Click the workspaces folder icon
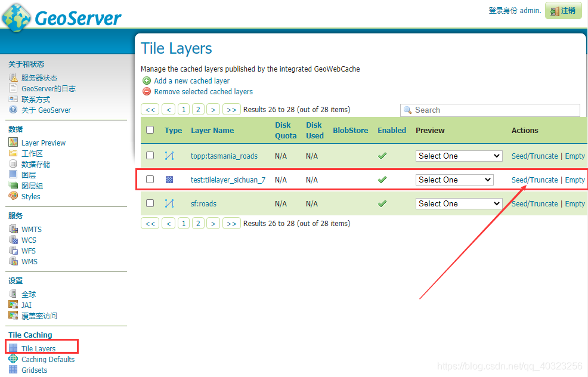Screen dimensions: 588x377 coord(13,153)
